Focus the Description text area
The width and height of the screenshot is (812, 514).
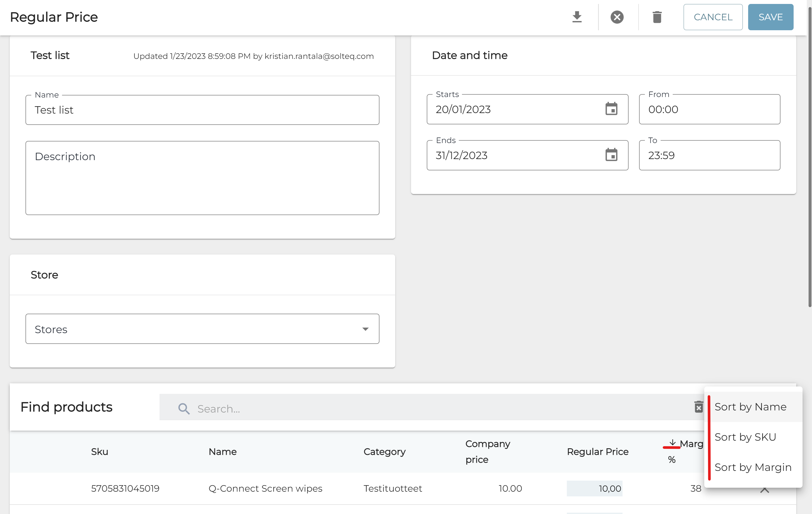202,178
